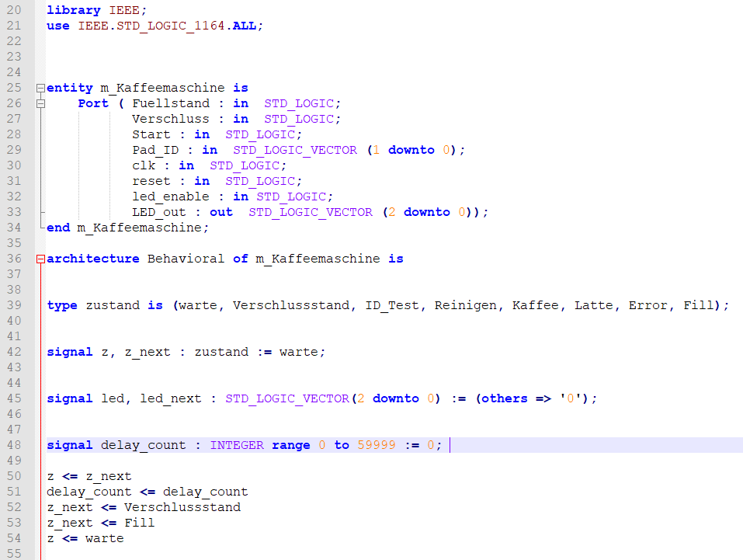Click 'z <= z_next' on line 50
The height and width of the screenshot is (560, 743).
pyautogui.click(x=89, y=477)
